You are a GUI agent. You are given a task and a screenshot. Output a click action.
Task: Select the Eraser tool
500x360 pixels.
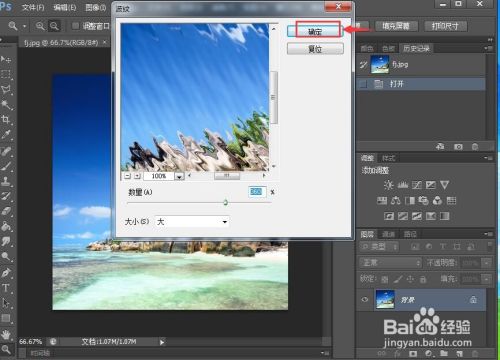tap(6, 211)
